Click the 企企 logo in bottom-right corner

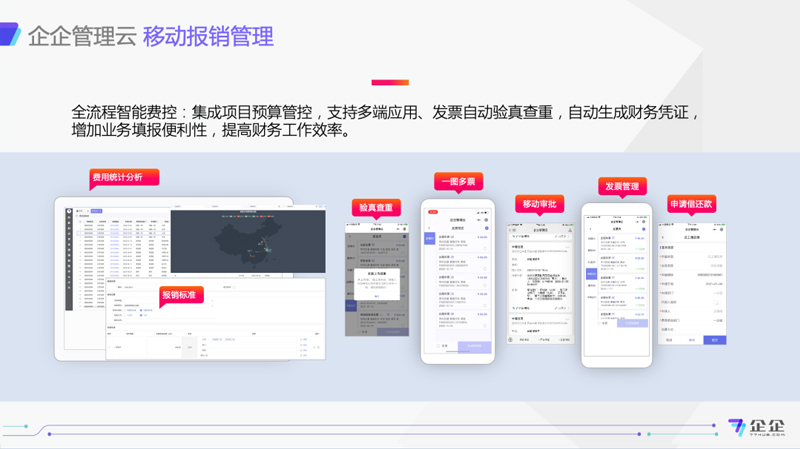tap(757, 427)
